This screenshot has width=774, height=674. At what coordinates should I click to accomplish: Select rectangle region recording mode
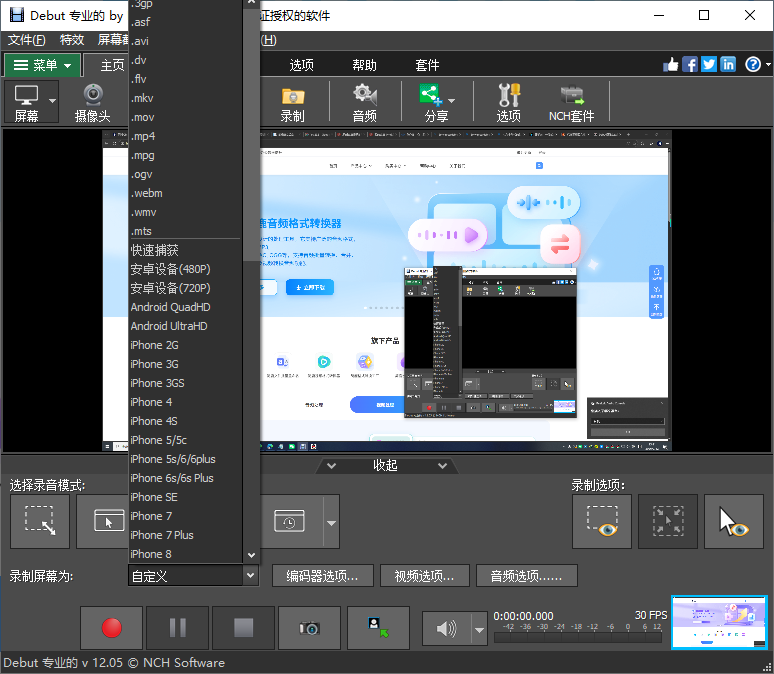tap(40, 521)
